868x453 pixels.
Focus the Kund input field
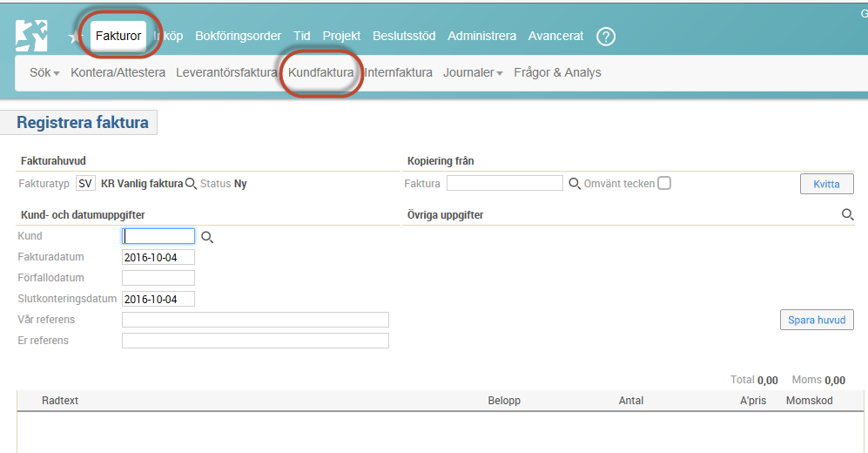tap(158, 236)
